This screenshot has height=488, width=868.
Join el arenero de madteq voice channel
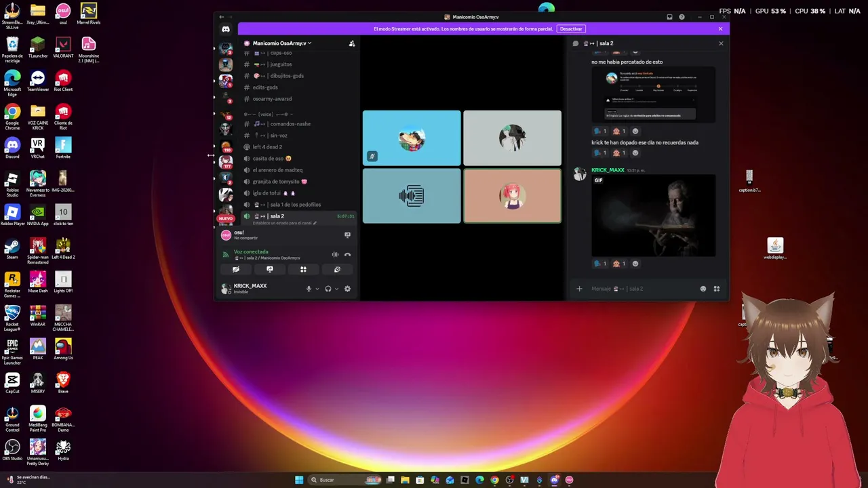pyautogui.click(x=298, y=170)
